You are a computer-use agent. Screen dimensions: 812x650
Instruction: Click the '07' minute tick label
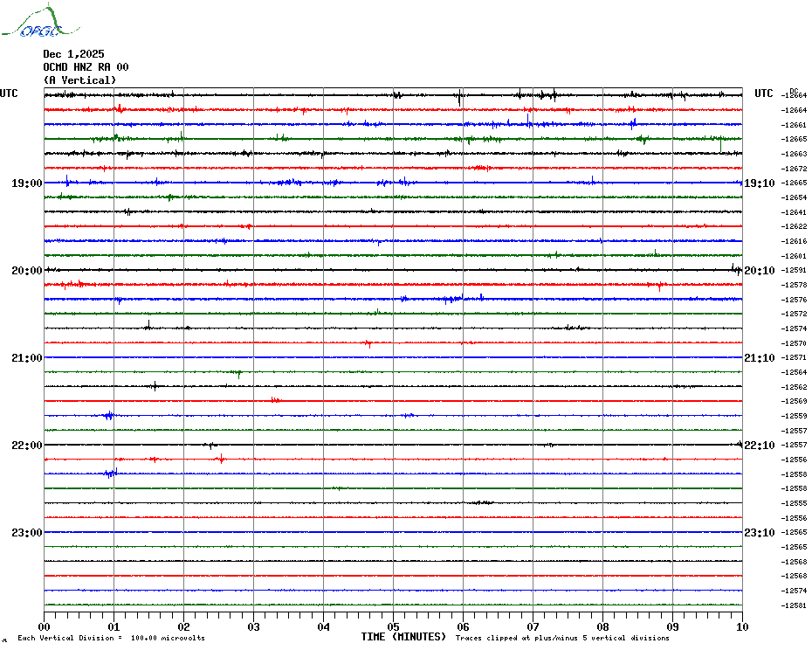pos(533,626)
